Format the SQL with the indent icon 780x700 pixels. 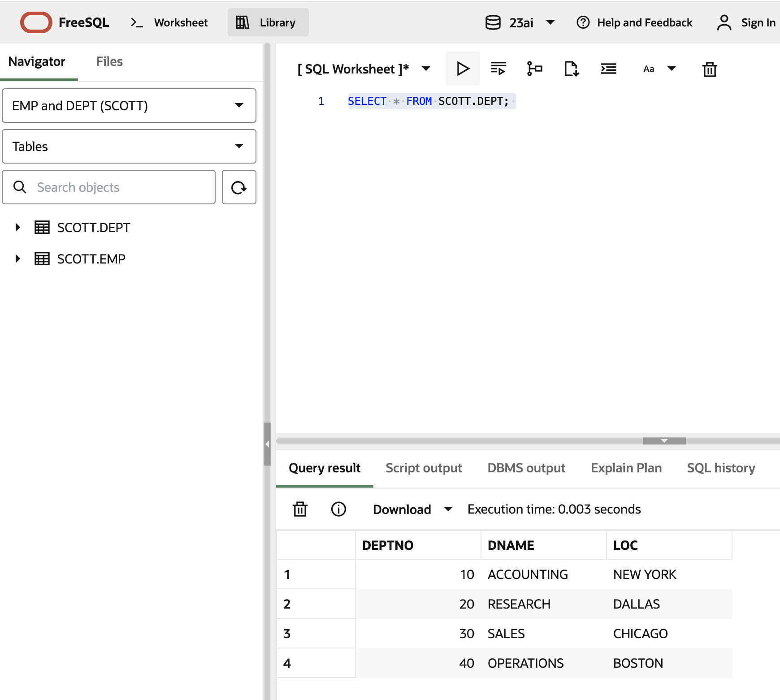tap(608, 69)
